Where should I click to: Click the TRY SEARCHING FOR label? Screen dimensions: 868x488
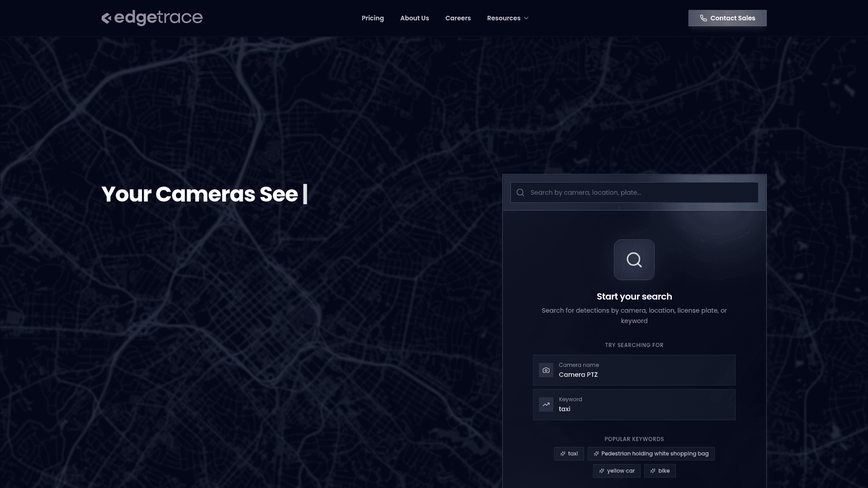pyautogui.click(x=634, y=345)
